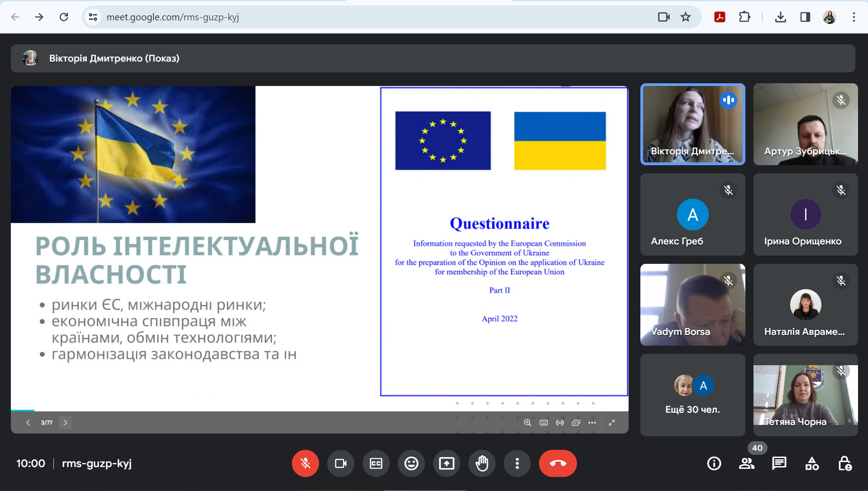The height and width of the screenshot is (491, 868).
Task: Click Наталія Авраменко's profile photo
Action: tap(806, 305)
